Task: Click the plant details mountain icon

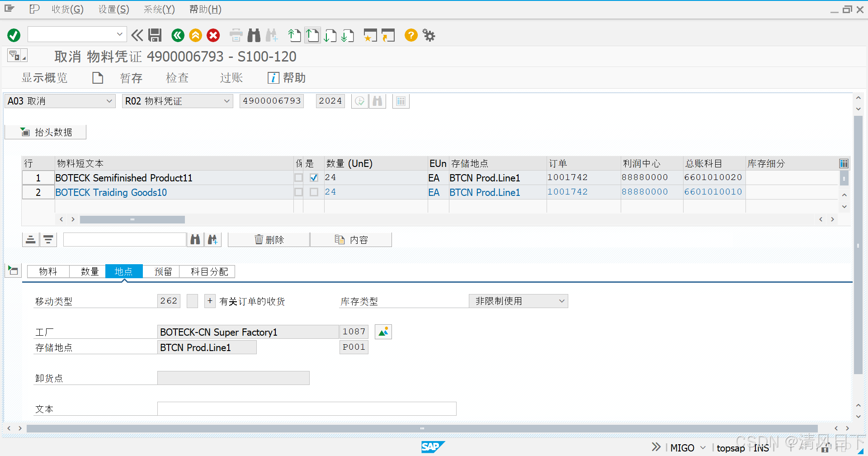Action: [383, 332]
